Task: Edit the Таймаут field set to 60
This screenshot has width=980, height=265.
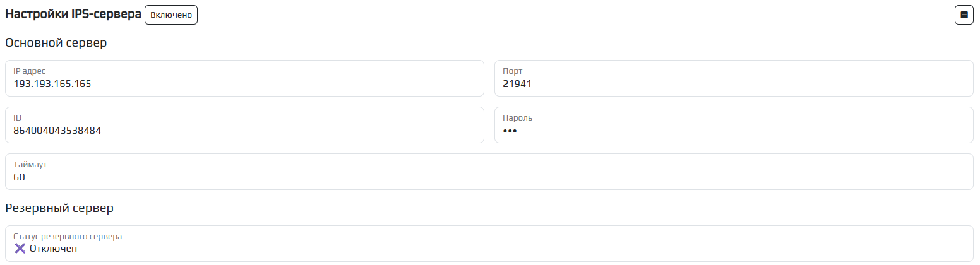Action: tap(489, 172)
